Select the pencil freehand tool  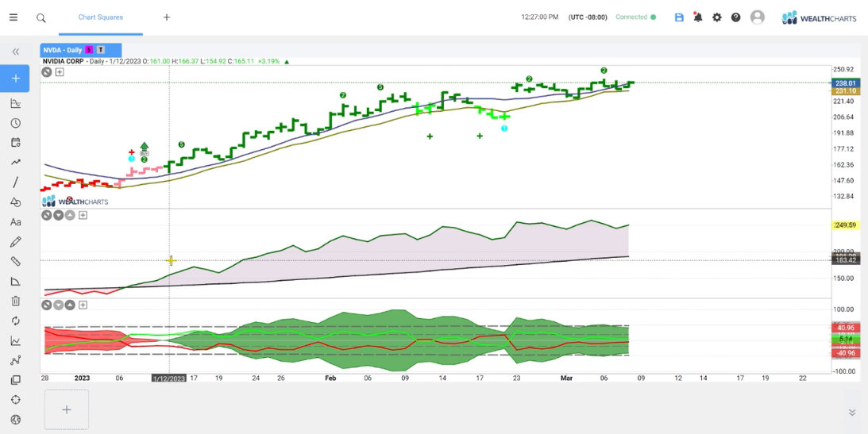coord(16,242)
